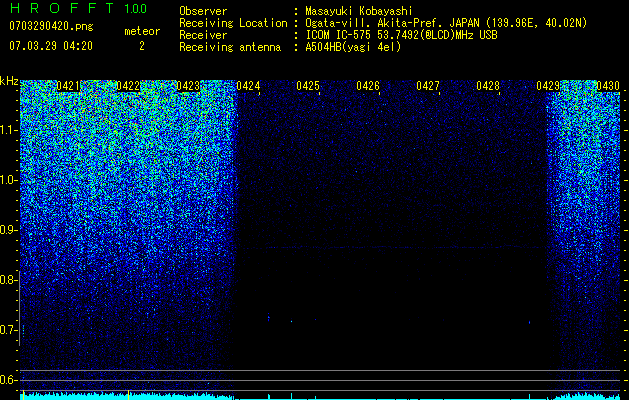Screen dimensions: 629x400
Task: Click the meteor count label
Action: pos(142,31)
